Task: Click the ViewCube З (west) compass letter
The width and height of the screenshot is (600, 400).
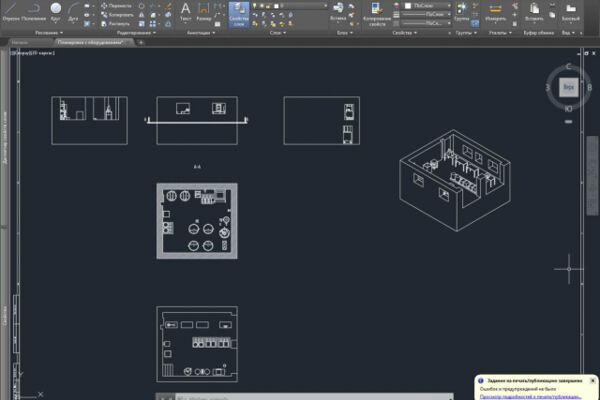Action: click(548, 88)
